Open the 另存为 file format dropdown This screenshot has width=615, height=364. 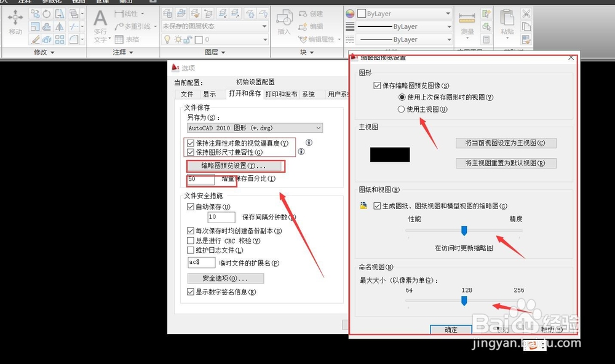[x=255, y=128]
